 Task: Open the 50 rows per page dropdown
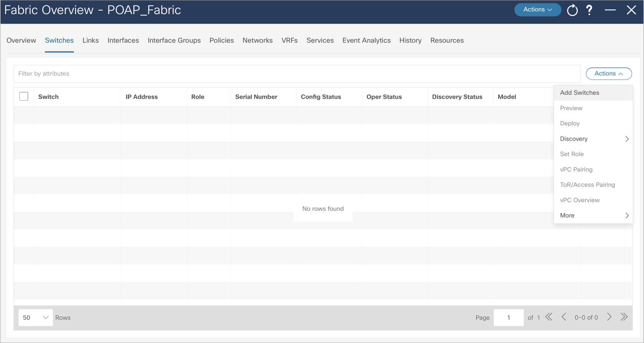click(x=35, y=317)
